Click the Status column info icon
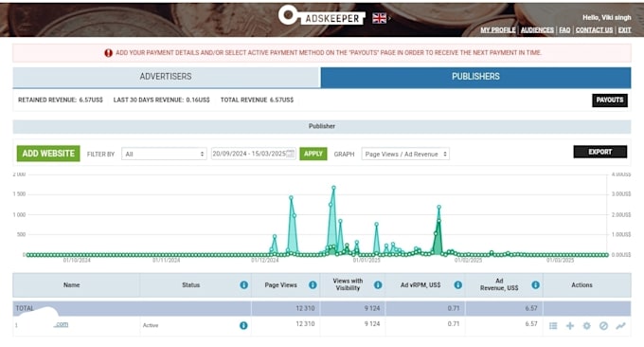 [x=244, y=284]
